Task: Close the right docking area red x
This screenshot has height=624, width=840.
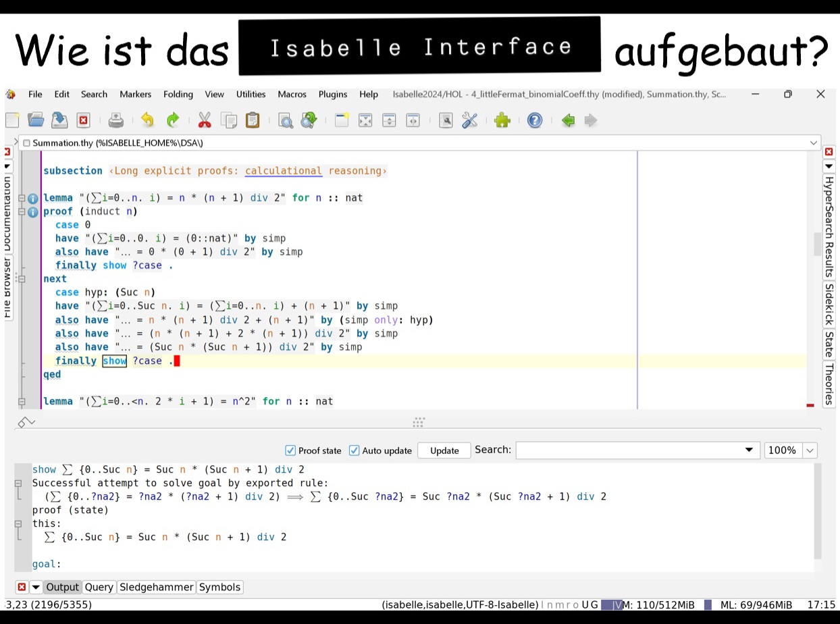Action: [x=829, y=152]
